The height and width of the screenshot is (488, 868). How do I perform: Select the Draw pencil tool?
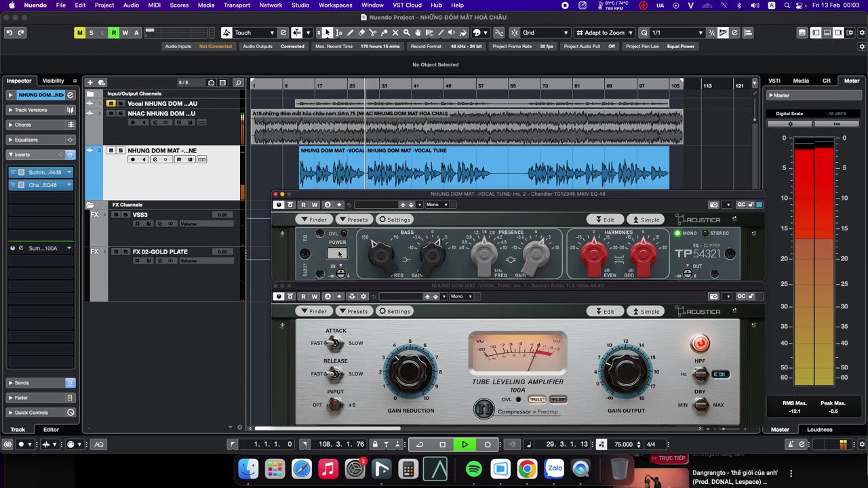(x=350, y=33)
